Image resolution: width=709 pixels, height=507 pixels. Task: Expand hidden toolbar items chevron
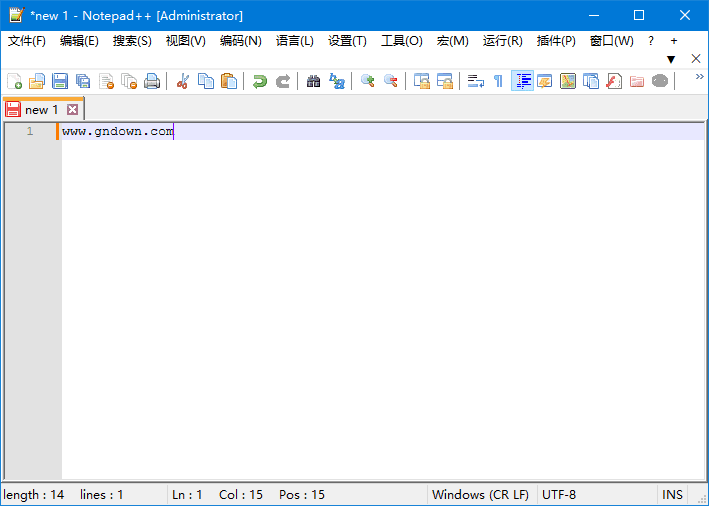pos(700,76)
